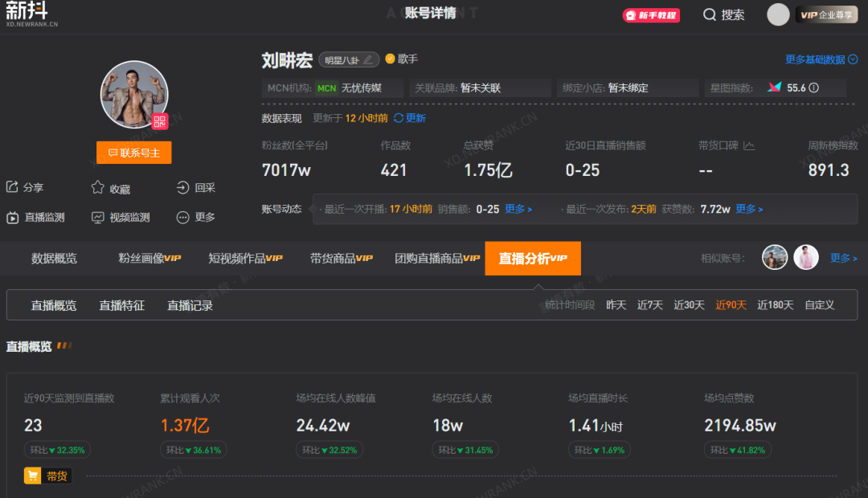Switch to 数据概览 tab

coord(54,259)
